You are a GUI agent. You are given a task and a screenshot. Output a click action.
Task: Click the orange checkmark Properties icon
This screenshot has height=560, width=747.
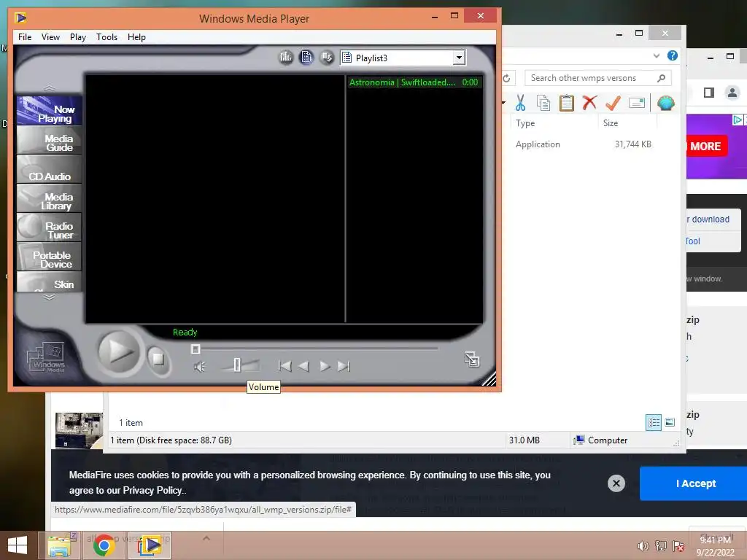[x=613, y=102]
